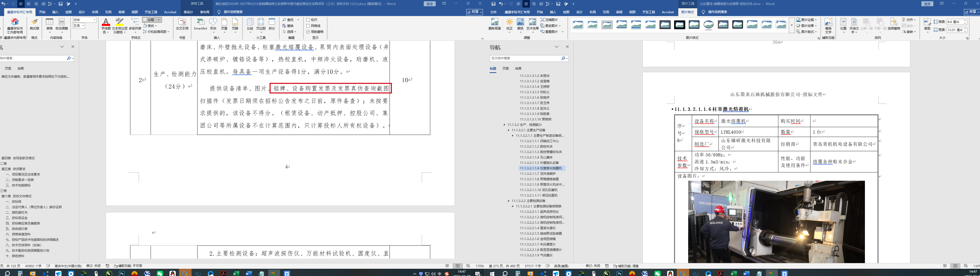The height and width of the screenshot is (276, 980).
Task: Click 替换文字 alt text icon
Action: click(x=828, y=25)
